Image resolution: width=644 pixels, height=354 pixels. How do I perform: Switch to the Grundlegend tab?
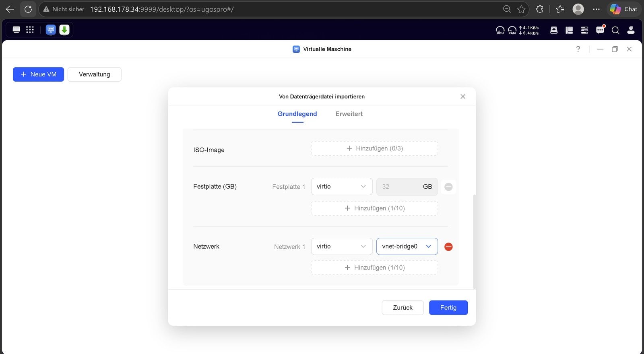(x=297, y=114)
